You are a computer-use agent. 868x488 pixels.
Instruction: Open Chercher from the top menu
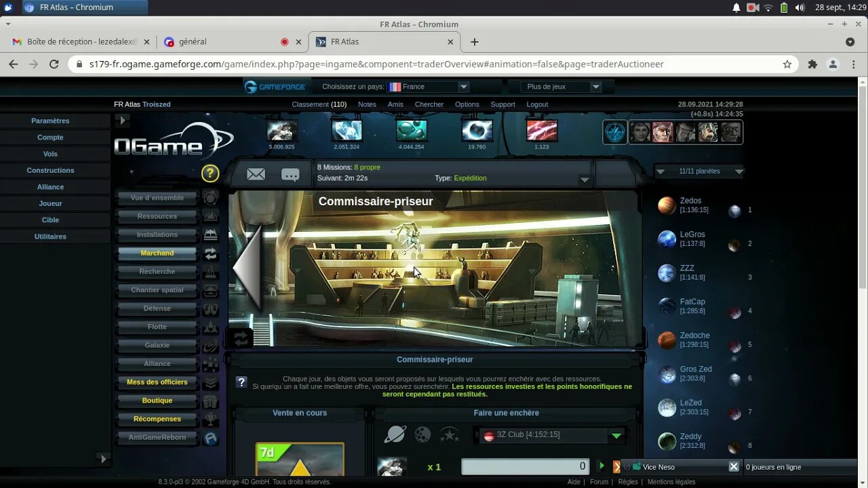point(429,104)
